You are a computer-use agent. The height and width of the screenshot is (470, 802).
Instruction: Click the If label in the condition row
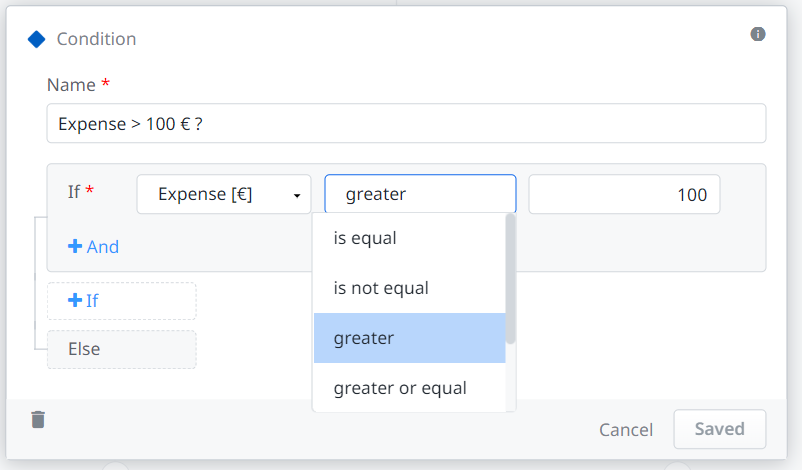(x=74, y=191)
